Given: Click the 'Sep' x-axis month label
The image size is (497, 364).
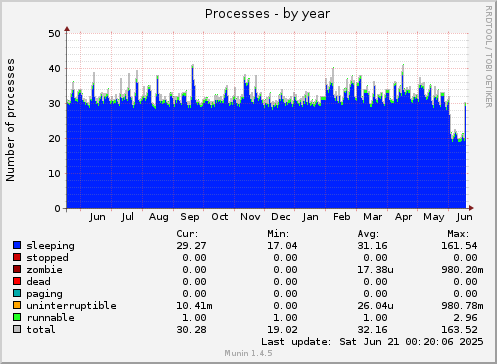Looking at the screenshot, I should 190,217.
